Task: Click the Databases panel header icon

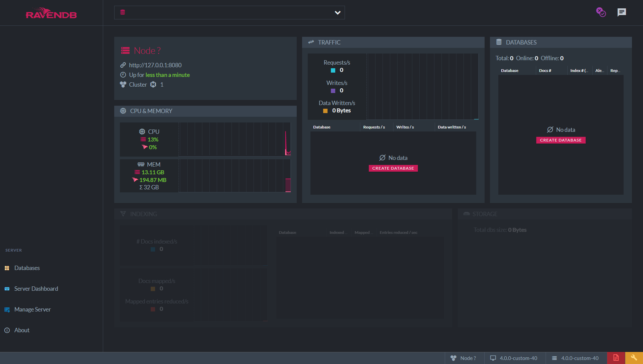Action: [x=499, y=42]
